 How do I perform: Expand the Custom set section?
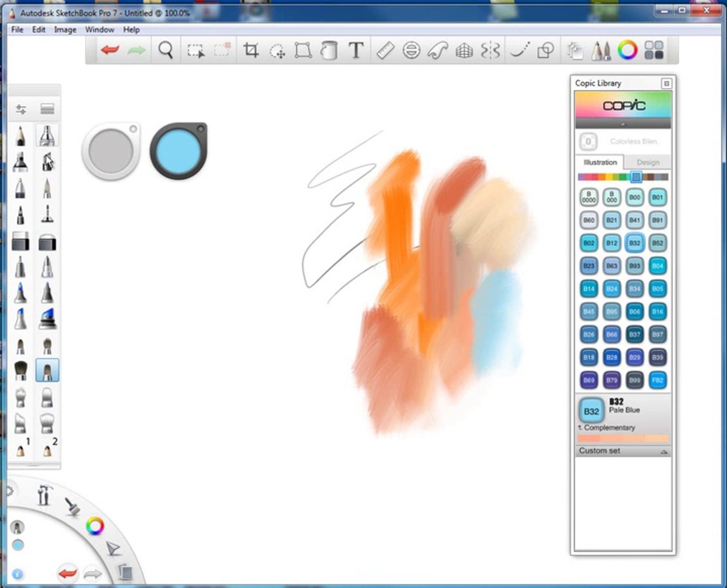[x=623, y=451]
